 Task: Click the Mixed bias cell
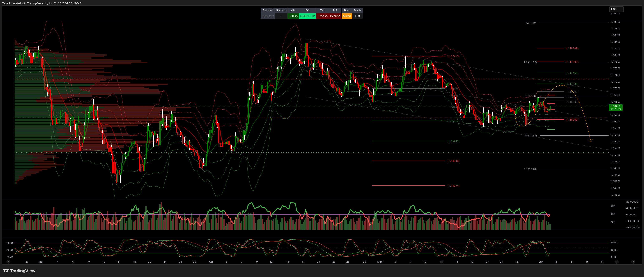tap(347, 16)
